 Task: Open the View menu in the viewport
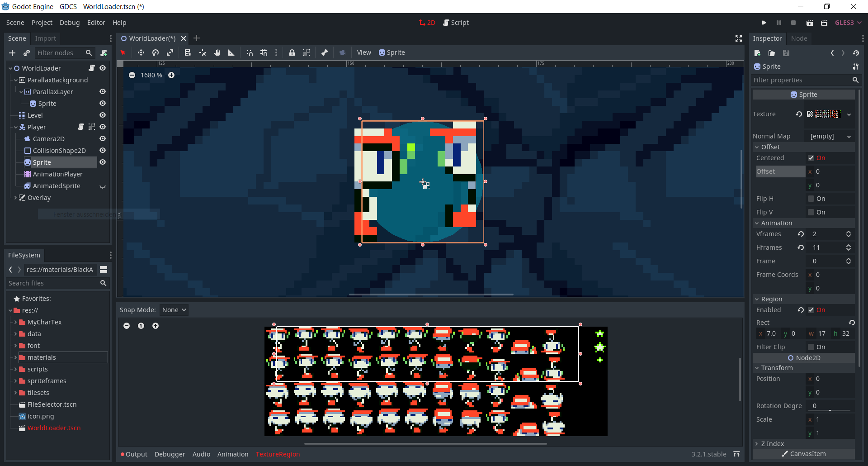(x=364, y=52)
